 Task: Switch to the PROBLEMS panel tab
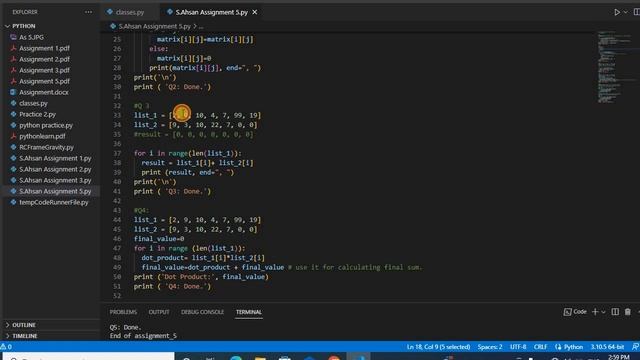point(123,312)
